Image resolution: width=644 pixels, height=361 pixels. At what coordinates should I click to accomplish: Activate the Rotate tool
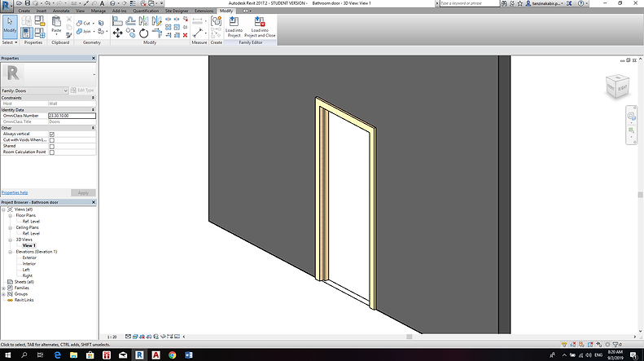point(144,33)
